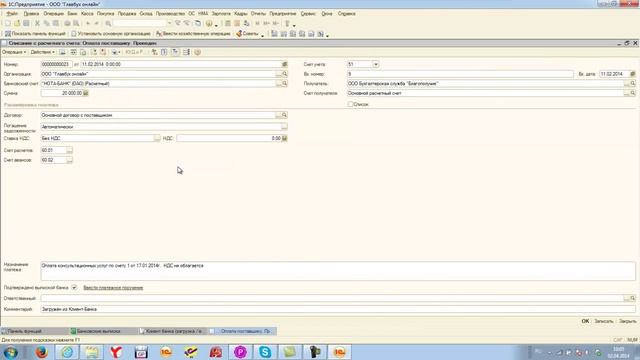Expand the Счет учета dropdown
Viewport: 640px width, 360px height.
click(376, 64)
